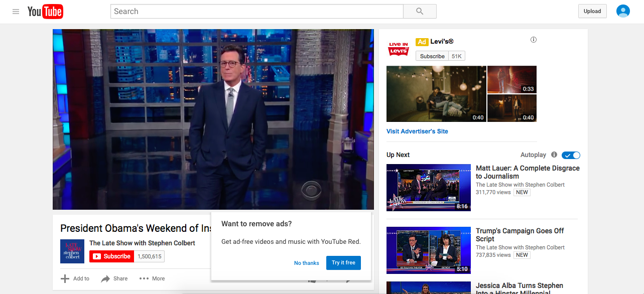Click the 737,835 views text
The height and width of the screenshot is (294, 644).
493,255
